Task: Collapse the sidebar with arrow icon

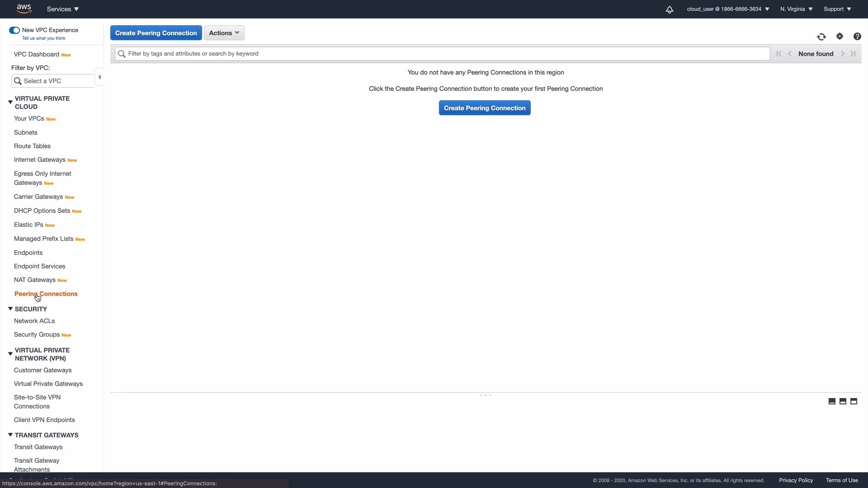Action: tap(99, 77)
